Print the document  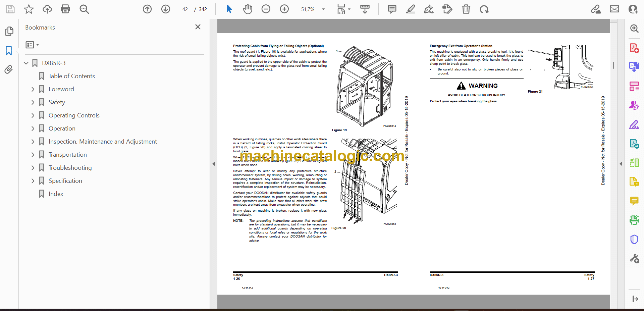[x=65, y=9]
